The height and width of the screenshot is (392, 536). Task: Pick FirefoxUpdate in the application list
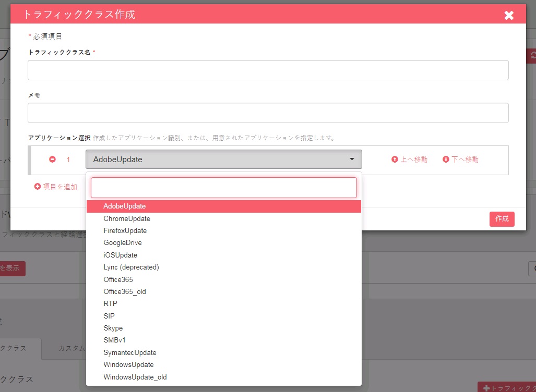223,230
